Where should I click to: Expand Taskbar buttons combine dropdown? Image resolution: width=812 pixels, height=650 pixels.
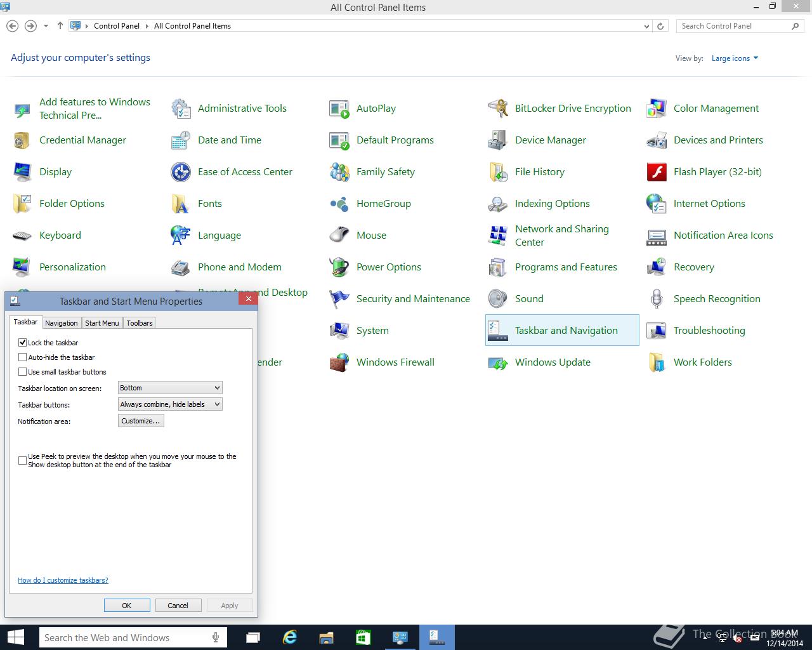click(x=170, y=404)
